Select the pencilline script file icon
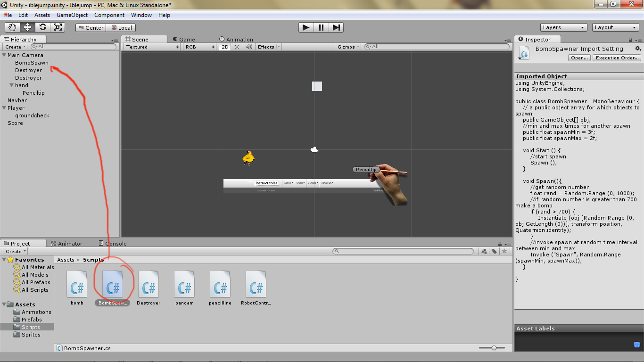The height and width of the screenshot is (362, 644). tap(220, 284)
